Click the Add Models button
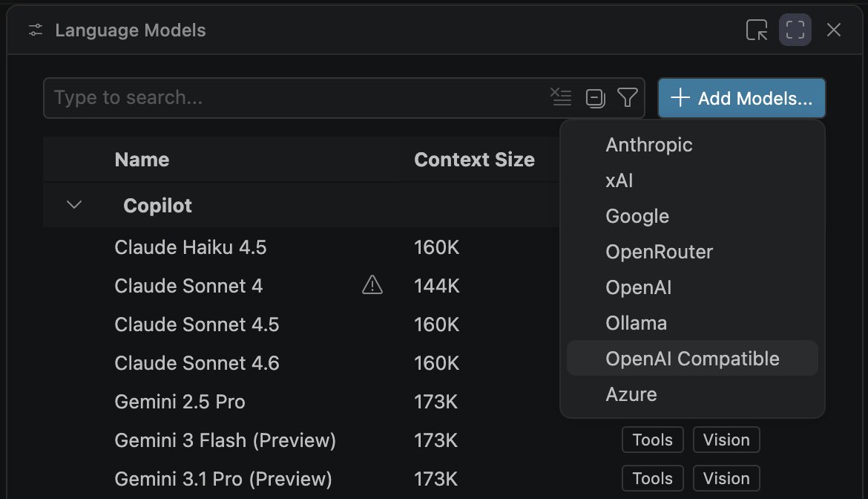Viewport: 868px width, 499px height. [741, 98]
